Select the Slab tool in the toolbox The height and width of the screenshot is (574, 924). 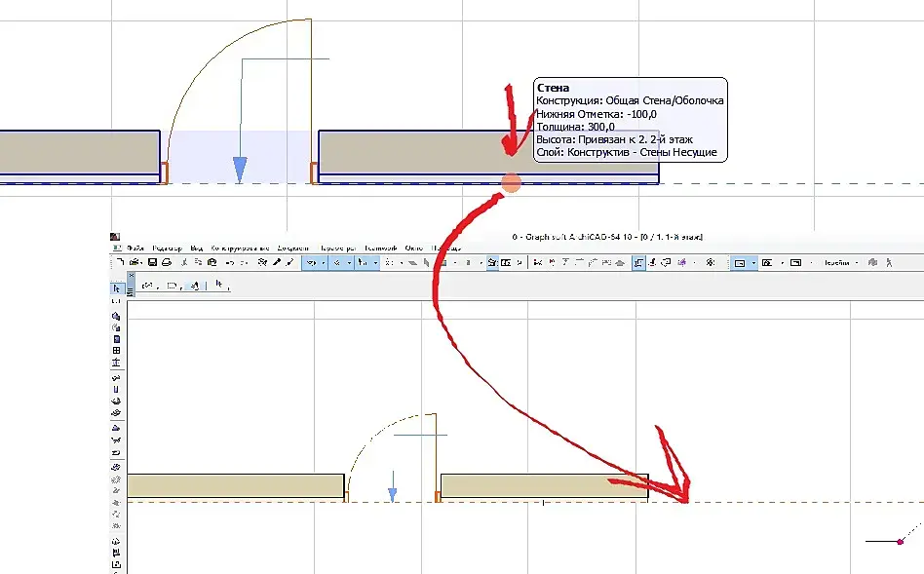click(116, 389)
